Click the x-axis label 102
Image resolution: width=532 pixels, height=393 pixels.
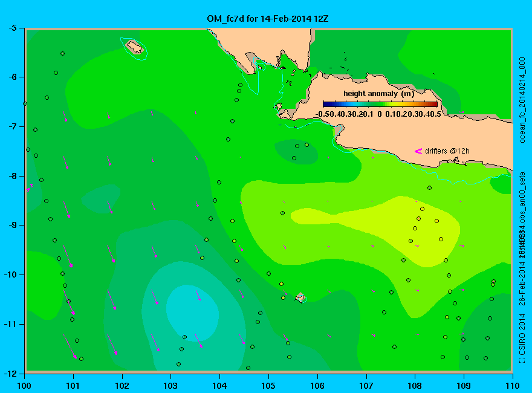[122, 386]
